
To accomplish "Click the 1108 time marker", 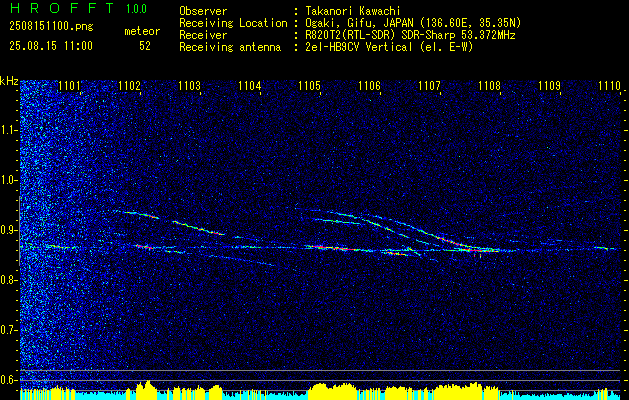I will (489, 85).
